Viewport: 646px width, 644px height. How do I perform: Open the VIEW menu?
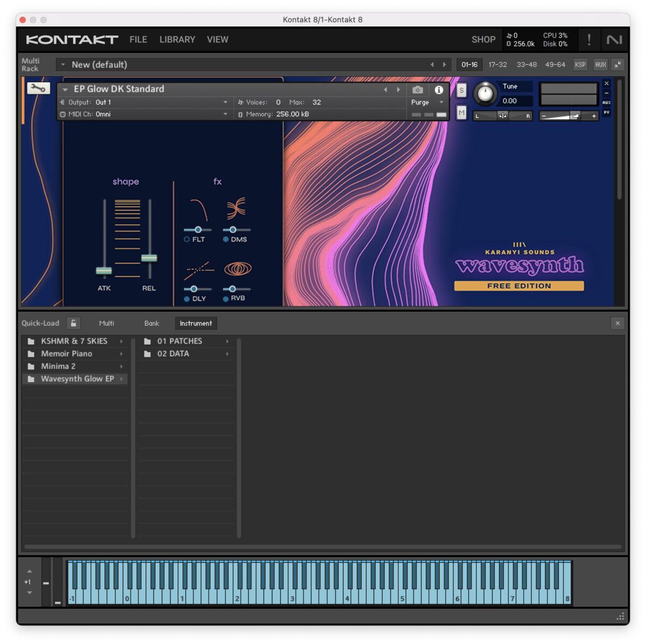coord(217,40)
